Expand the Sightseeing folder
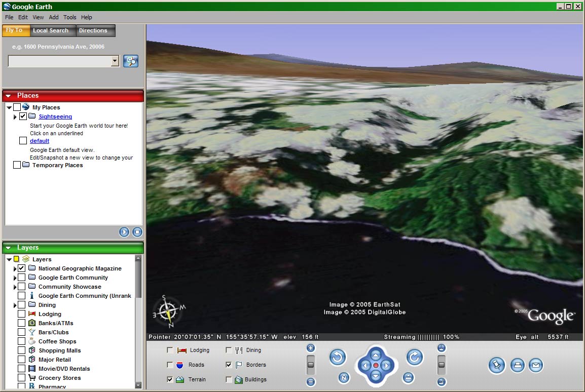 click(15, 117)
